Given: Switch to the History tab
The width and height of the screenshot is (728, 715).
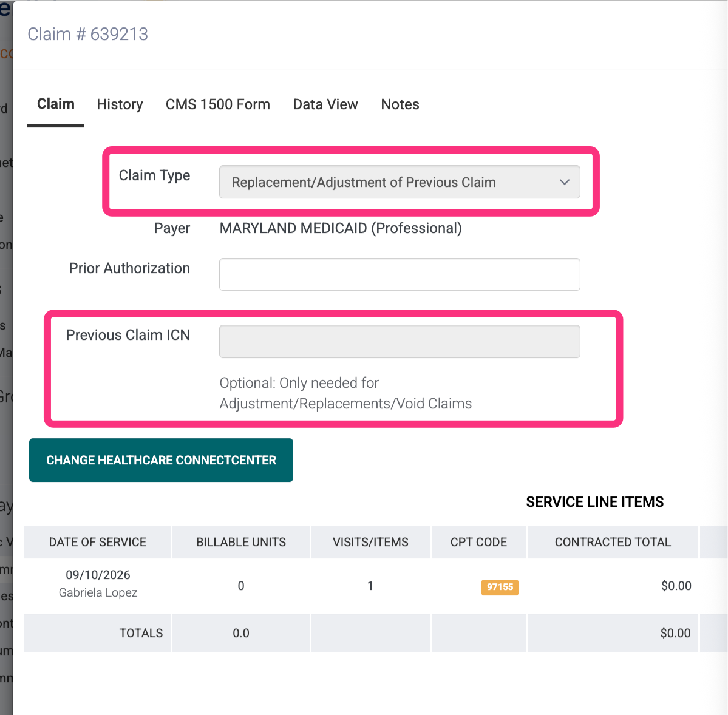Looking at the screenshot, I should [x=120, y=104].
